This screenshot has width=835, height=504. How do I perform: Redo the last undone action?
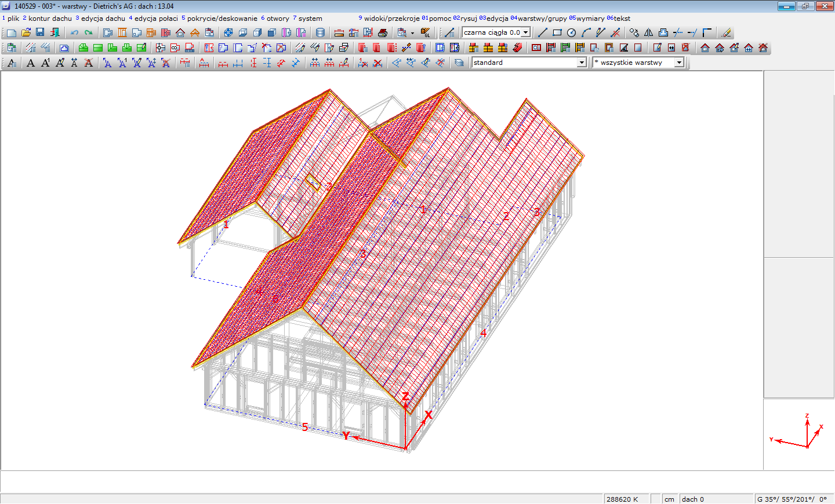(x=88, y=33)
